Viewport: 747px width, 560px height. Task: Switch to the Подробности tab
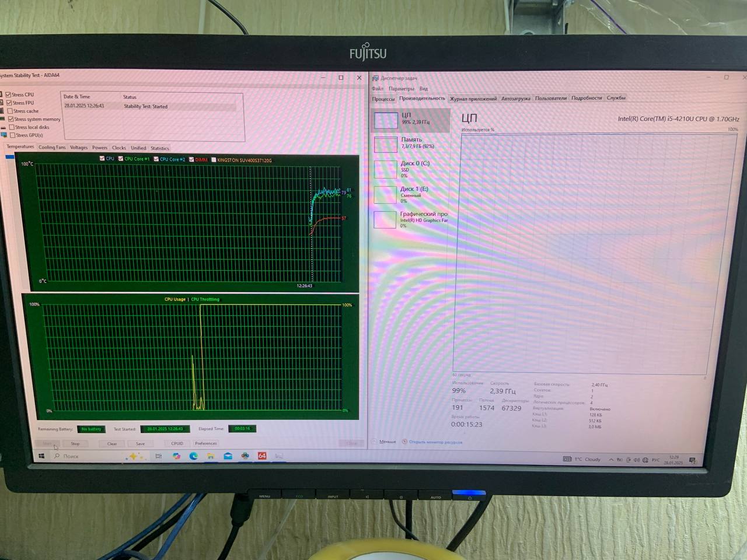pyautogui.click(x=587, y=98)
